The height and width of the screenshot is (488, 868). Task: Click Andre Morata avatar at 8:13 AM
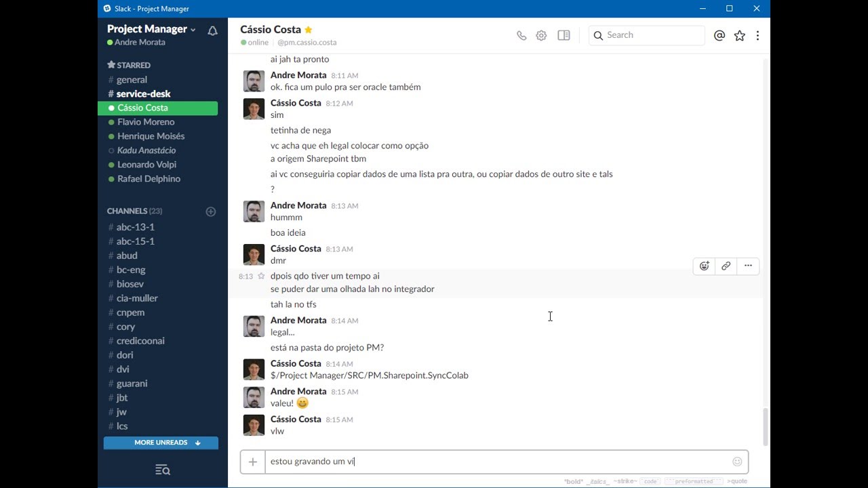(x=254, y=211)
